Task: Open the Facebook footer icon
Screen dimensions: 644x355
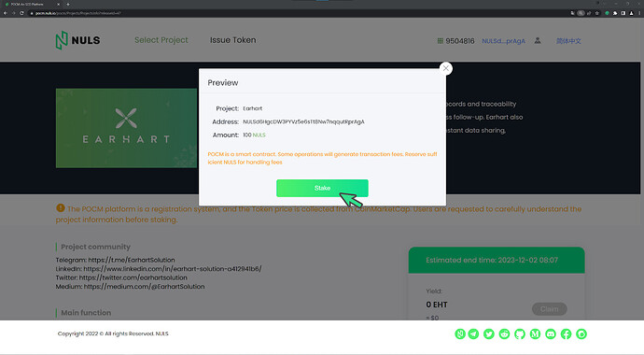Action: 566,334
